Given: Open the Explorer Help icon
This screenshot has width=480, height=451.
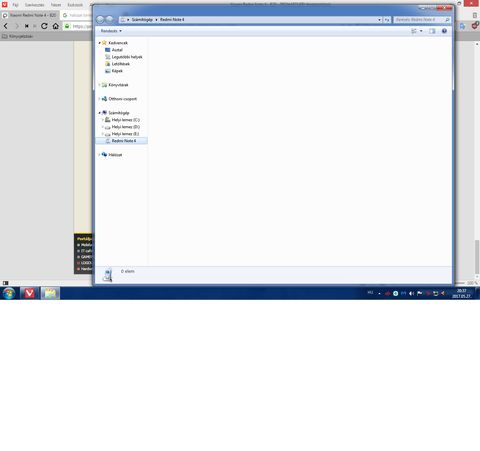Looking at the screenshot, I should 444,31.
